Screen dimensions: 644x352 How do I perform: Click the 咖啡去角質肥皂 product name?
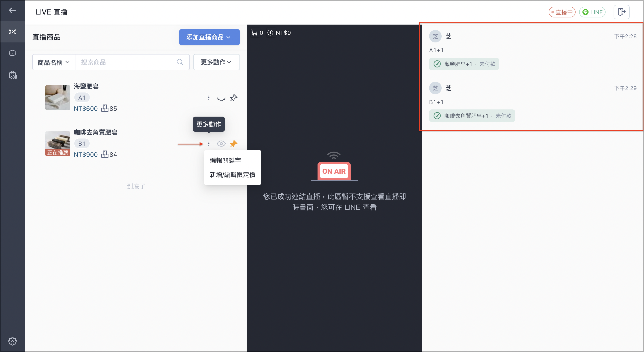coord(95,132)
